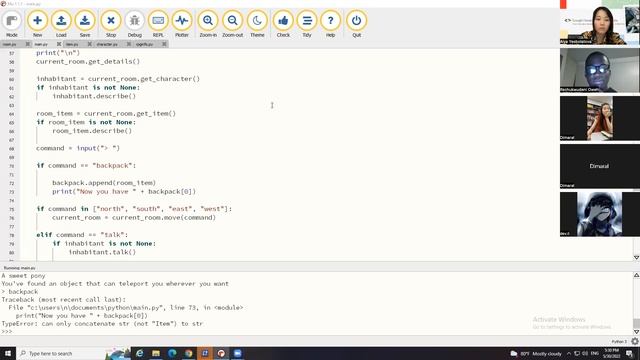Tidy the code formatting
The height and width of the screenshot is (360, 640).
tap(307, 24)
